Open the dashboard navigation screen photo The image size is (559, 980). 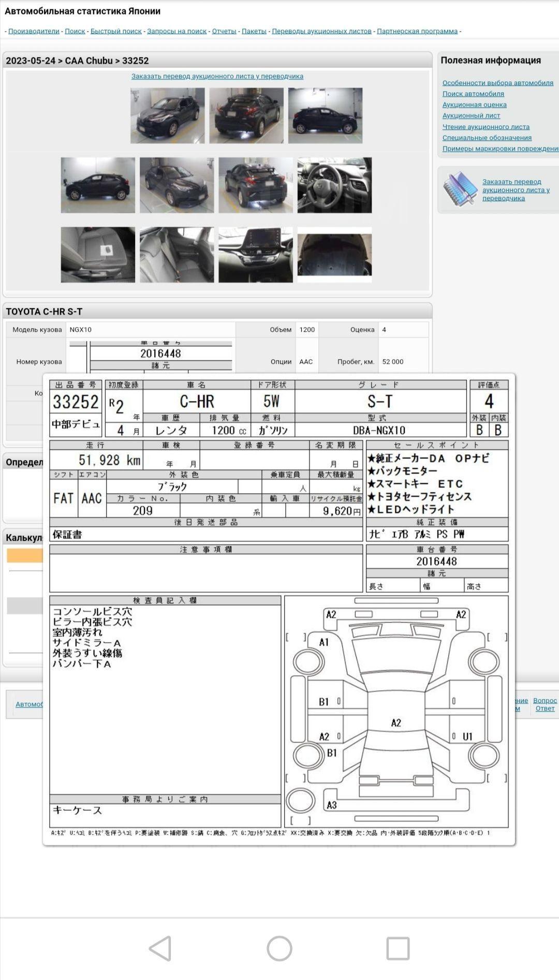point(255,255)
